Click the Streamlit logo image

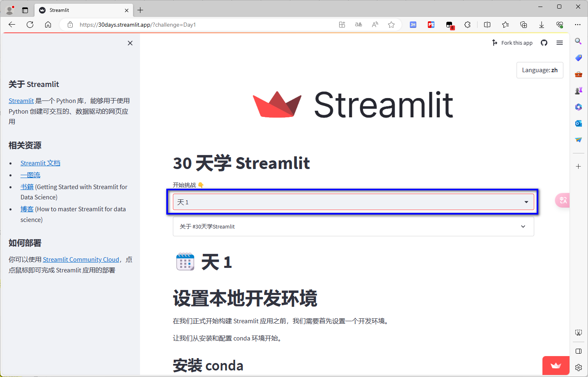click(353, 105)
